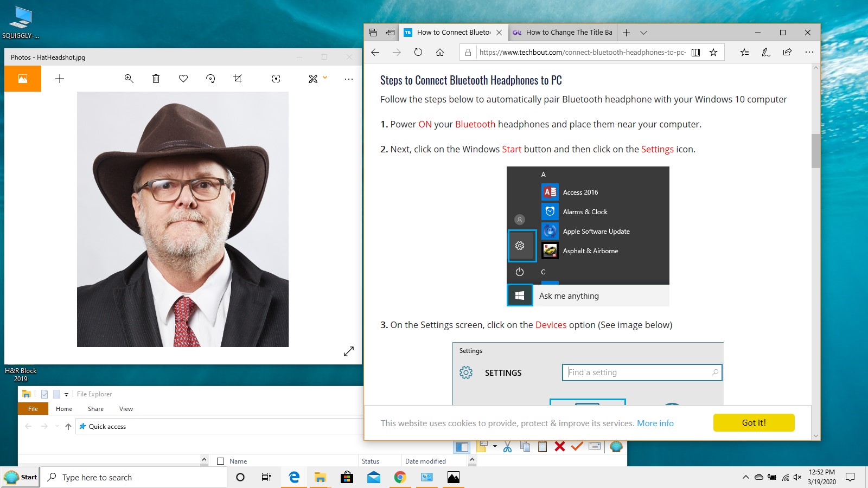Screen dimensions: 868x488
Task: Click the Add notes pen icon in Edge
Action: 765,52
